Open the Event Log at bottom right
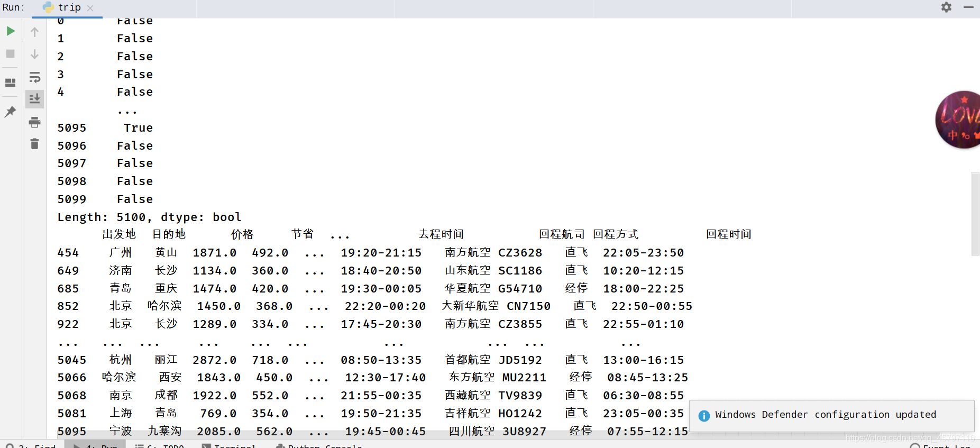 pyautogui.click(x=940, y=445)
